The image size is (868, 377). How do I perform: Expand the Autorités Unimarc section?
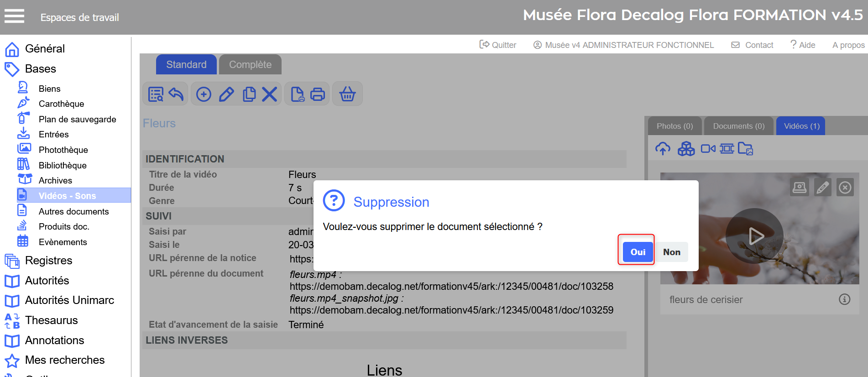[69, 300]
